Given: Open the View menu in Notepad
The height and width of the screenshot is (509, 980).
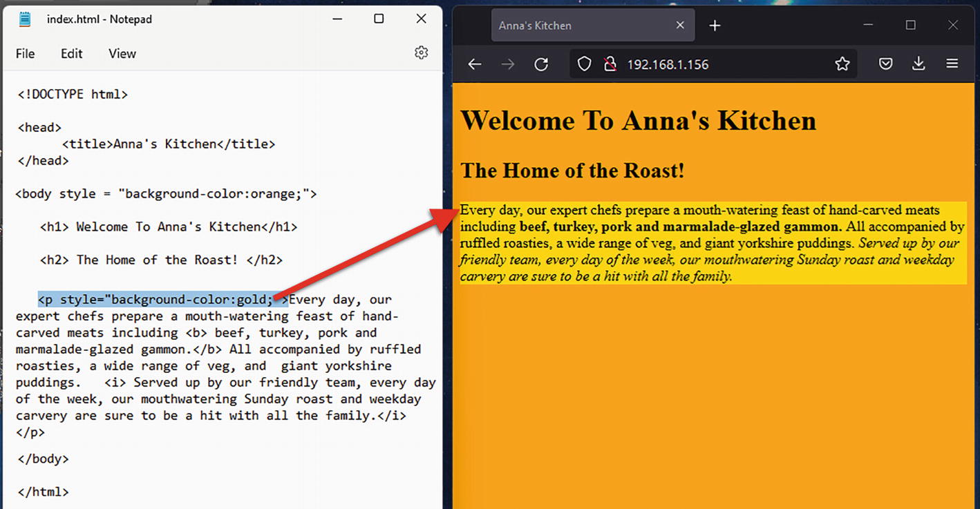Looking at the screenshot, I should pos(122,54).
